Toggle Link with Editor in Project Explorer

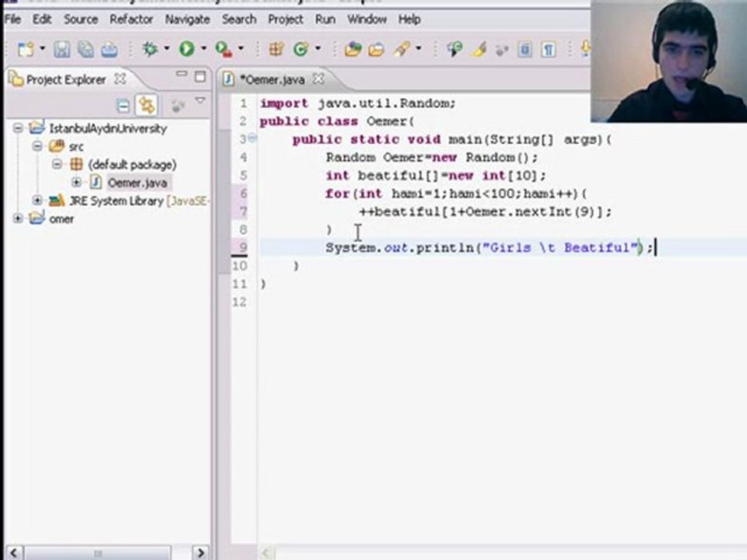coord(146,105)
